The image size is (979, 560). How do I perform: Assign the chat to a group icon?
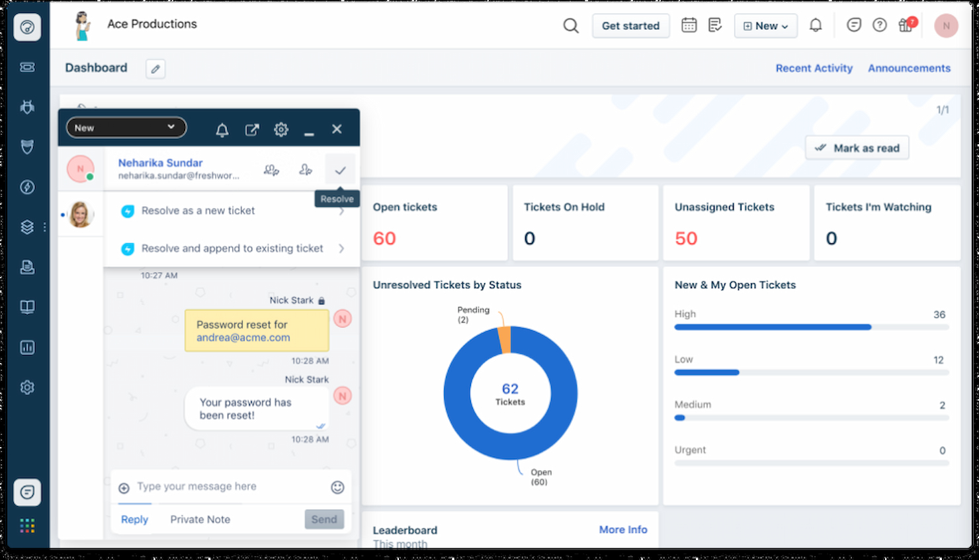pyautogui.click(x=271, y=169)
